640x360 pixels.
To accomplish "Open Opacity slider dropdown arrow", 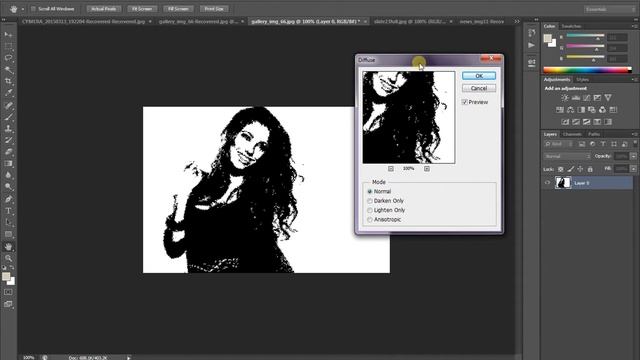I will click(633, 156).
